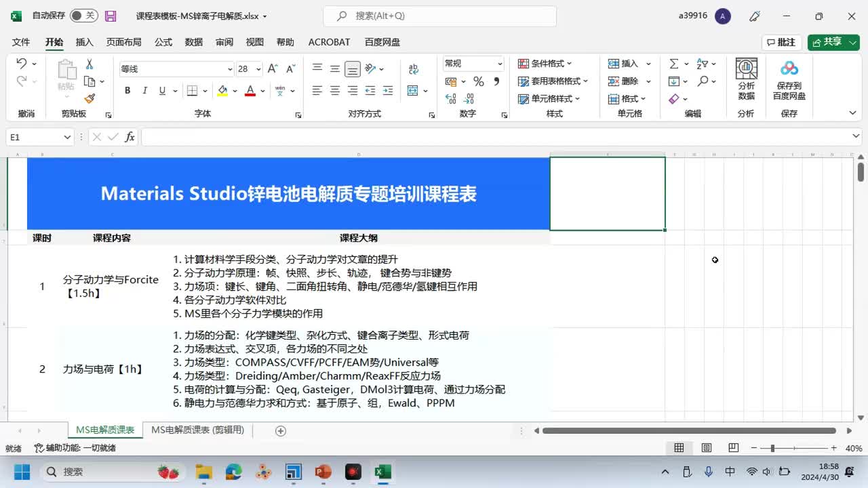Open the font name dropdown
The width and height of the screenshot is (868, 488).
[230, 69]
